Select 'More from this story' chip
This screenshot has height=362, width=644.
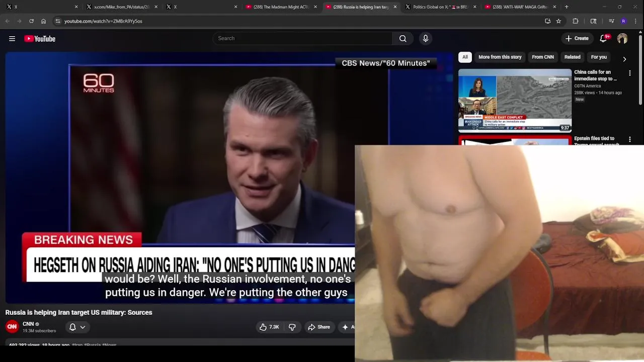pos(500,57)
